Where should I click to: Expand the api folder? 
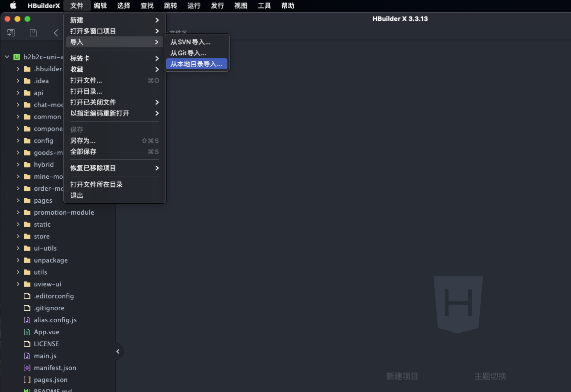[18, 93]
